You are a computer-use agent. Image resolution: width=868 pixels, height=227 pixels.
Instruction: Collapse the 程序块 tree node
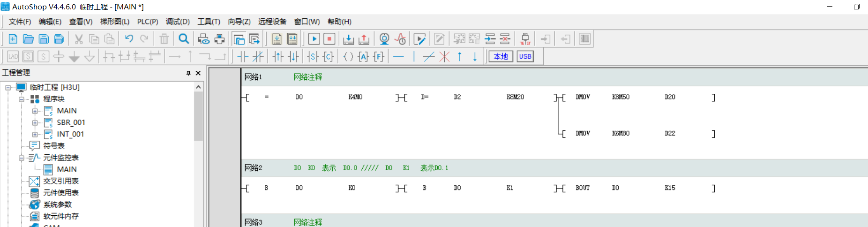22,99
